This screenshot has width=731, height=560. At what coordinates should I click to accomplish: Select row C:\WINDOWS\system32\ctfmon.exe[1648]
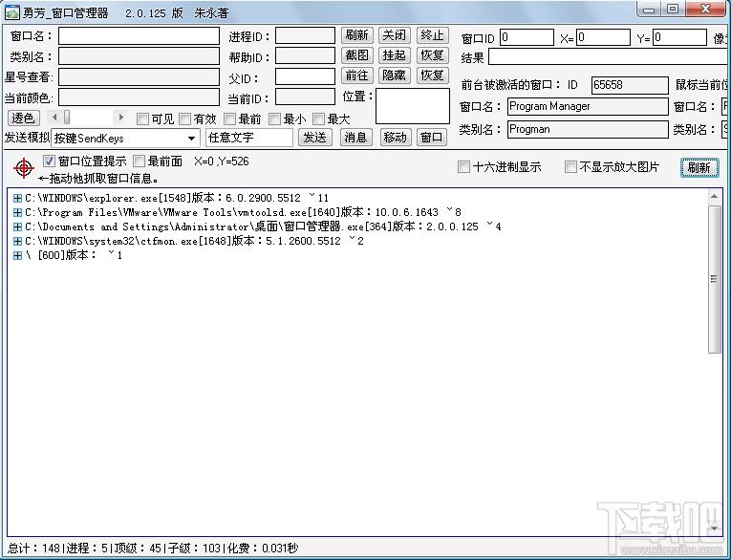[194, 241]
